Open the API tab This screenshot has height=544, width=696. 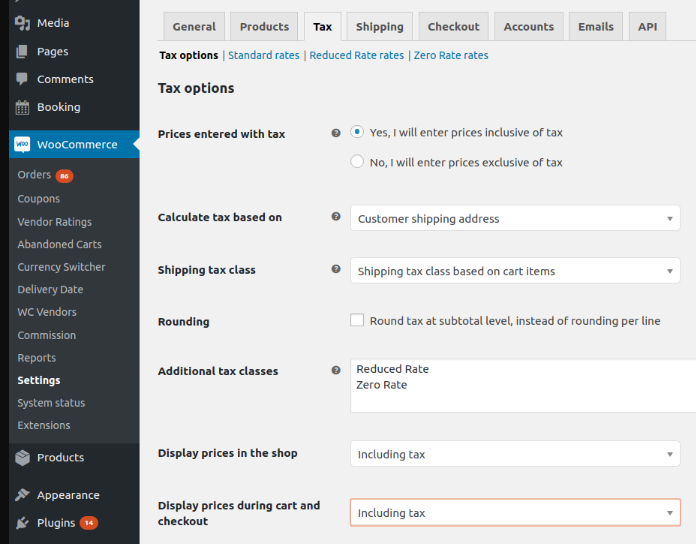[647, 27]
